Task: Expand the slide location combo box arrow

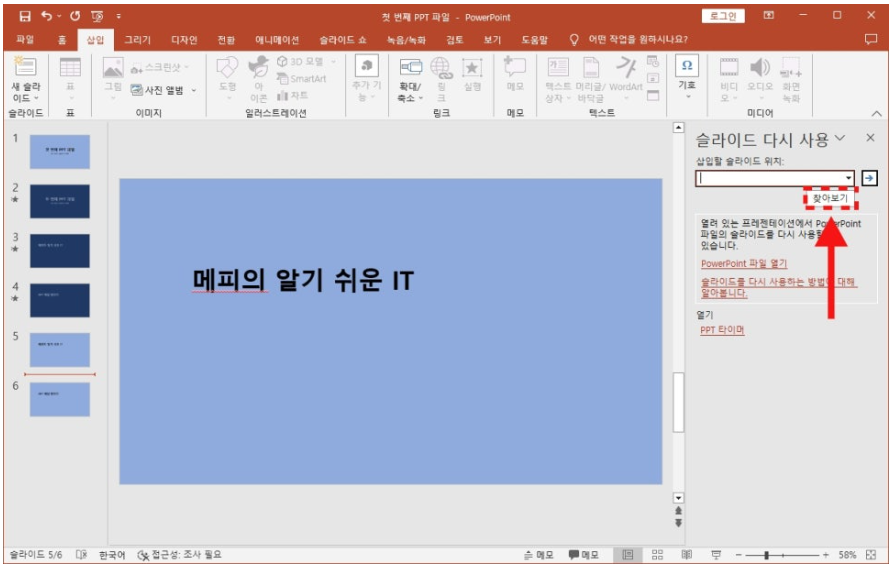Action: (848, 178)
